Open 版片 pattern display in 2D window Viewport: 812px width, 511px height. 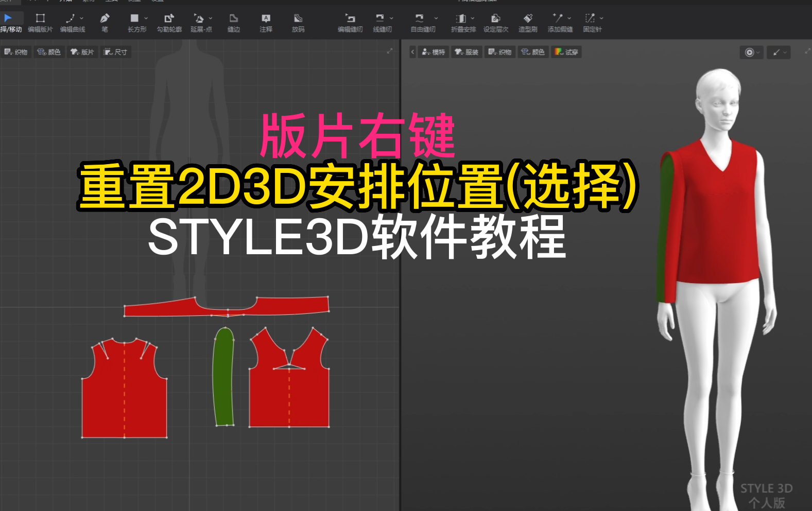[x=82, y=52]
